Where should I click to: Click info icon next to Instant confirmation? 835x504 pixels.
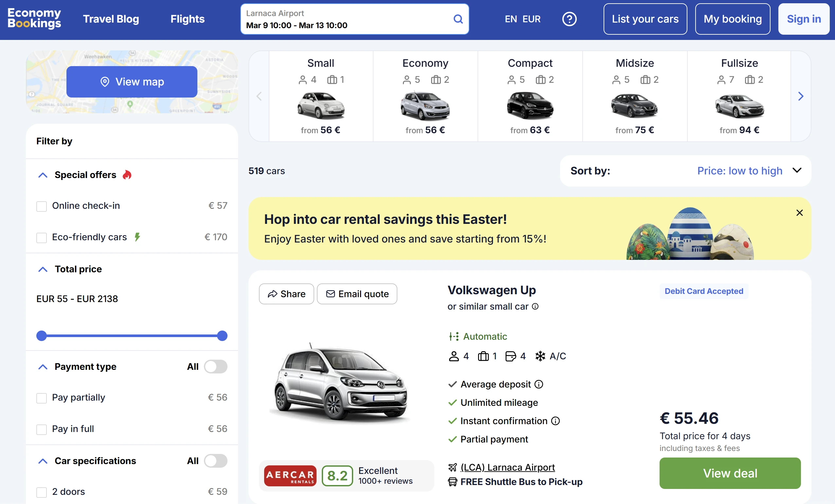click(555, 421)
